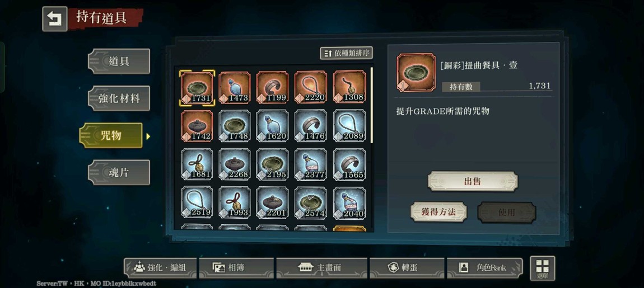Viewport: 644px width, 288px height.
Task: Open the 魂片 tab
Action: 119,172
